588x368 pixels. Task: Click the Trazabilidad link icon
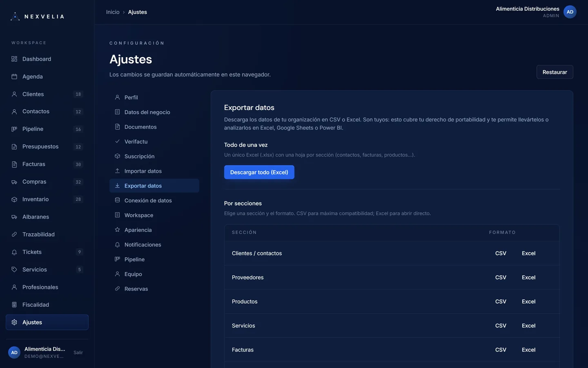pyautogui.click(x=14, y=235)
